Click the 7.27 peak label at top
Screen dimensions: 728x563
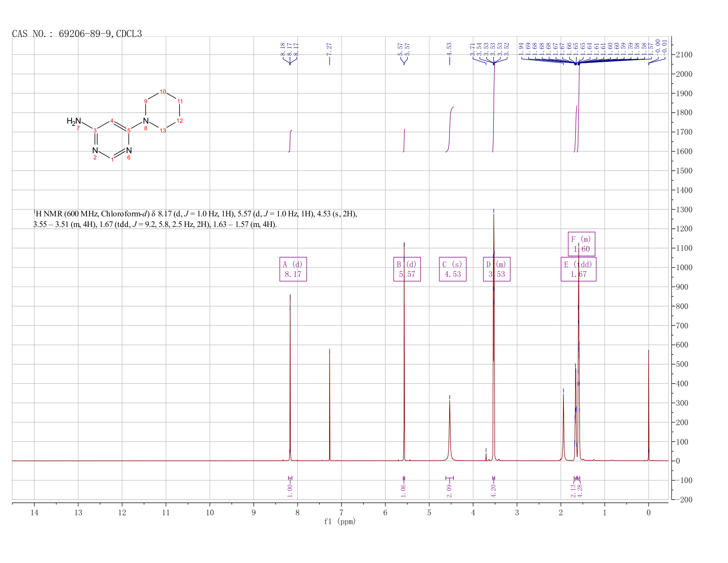pos(329,49)
